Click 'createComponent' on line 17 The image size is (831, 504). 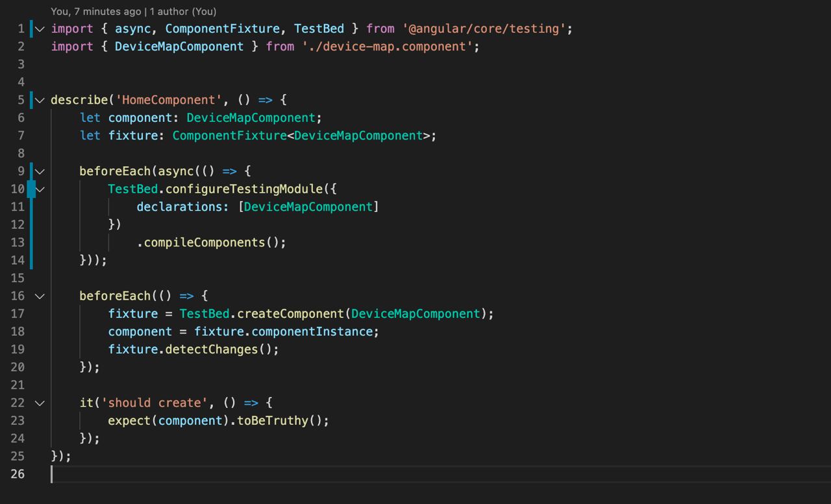(290, 314)
